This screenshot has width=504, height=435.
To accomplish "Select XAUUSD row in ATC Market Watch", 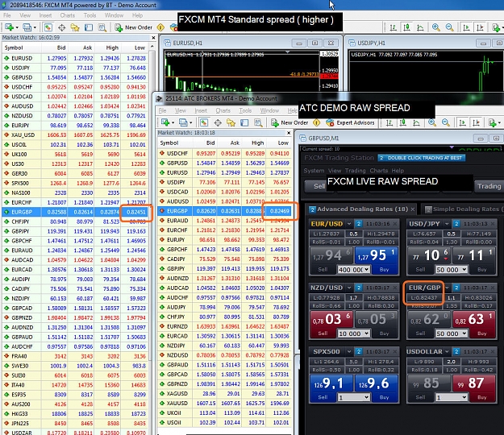I will (x=224, y=403).
